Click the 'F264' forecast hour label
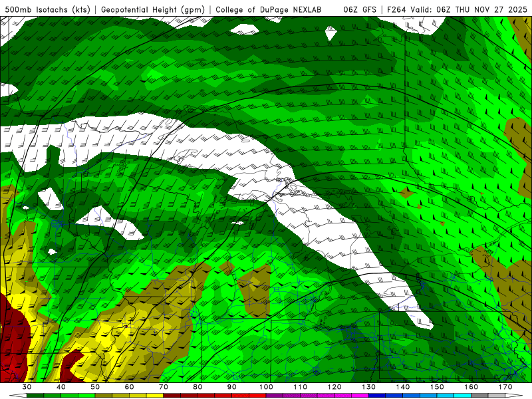The width and height of the screenshot is (532, 399). coord(396,9)
